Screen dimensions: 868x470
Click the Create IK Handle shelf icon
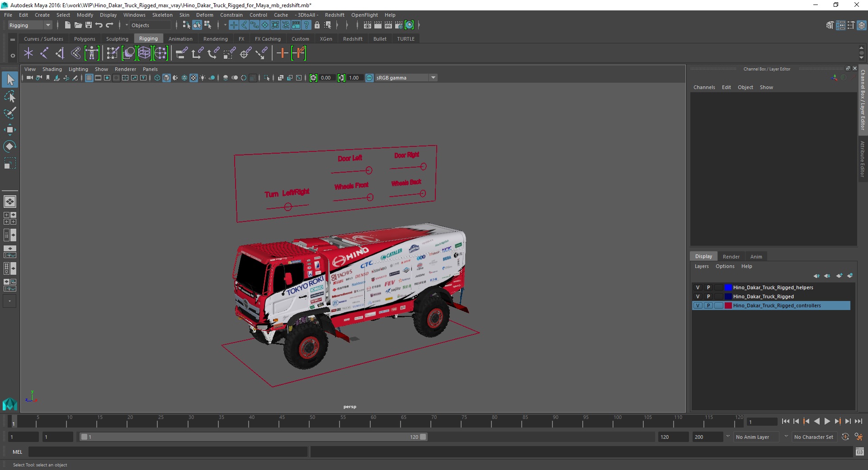click(60, 53)
